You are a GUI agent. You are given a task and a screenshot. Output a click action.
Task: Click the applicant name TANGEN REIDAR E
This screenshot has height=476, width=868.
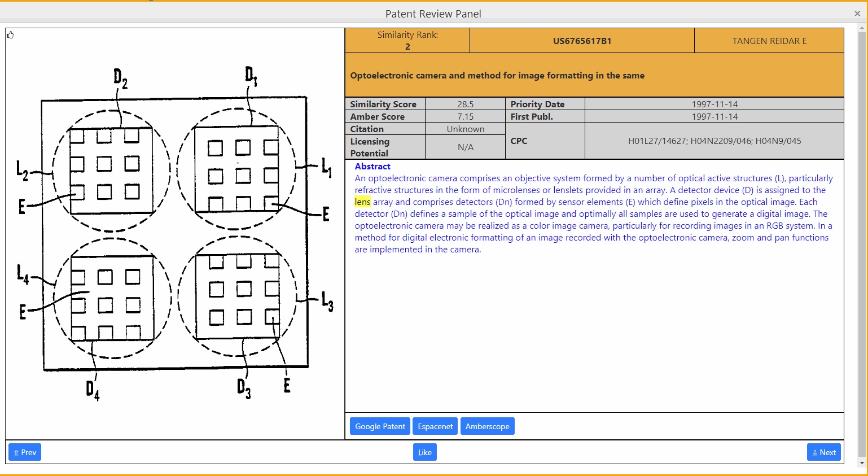tap(769, 41)
